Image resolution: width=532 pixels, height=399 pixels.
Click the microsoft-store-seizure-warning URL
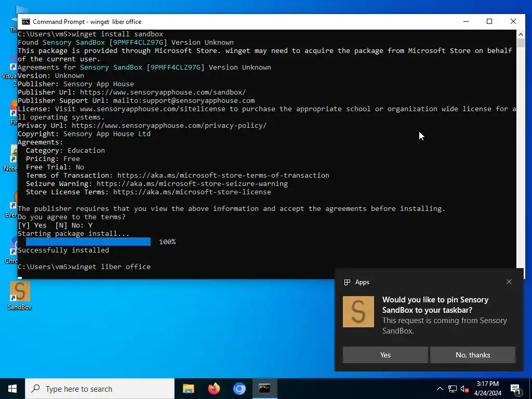click(192, 183)
